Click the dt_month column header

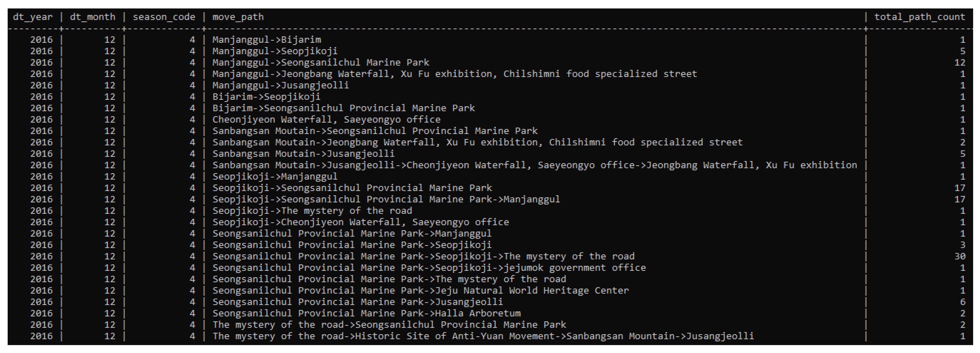tap(93, 17)
